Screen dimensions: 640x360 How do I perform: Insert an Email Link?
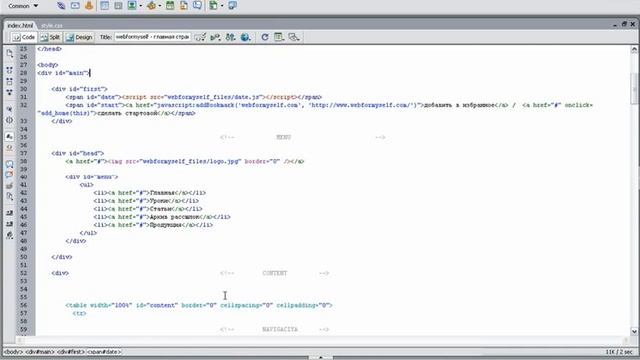pos(75,6)
